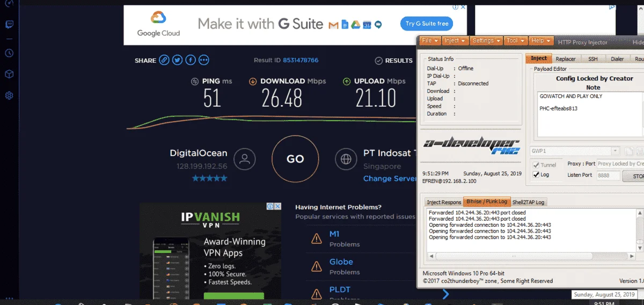Open the Help dropdown menu
Viewport: 644px width, 305px height.
coord(541,41)
